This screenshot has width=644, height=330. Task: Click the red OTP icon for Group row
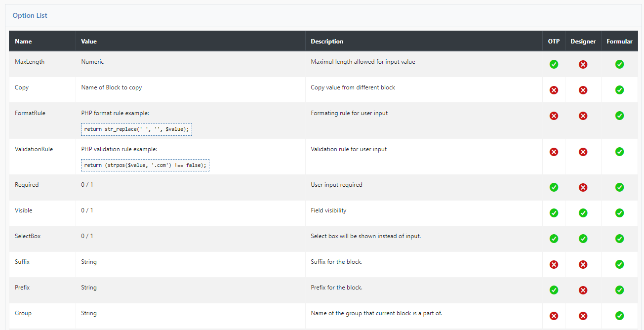(x=554, y=316)
